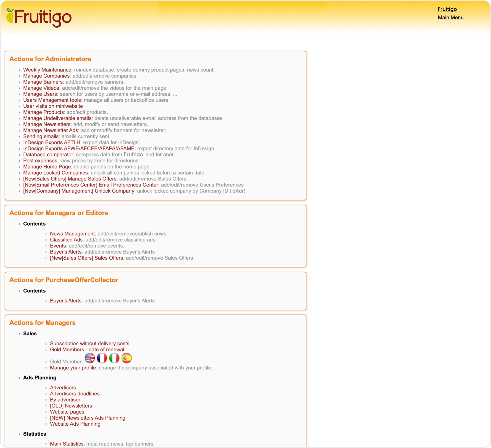Image resolution: width=491 pixels, height=448 pixels.
Task: Select the Spanish flag for Gold Member
Action: pos(127,358)
